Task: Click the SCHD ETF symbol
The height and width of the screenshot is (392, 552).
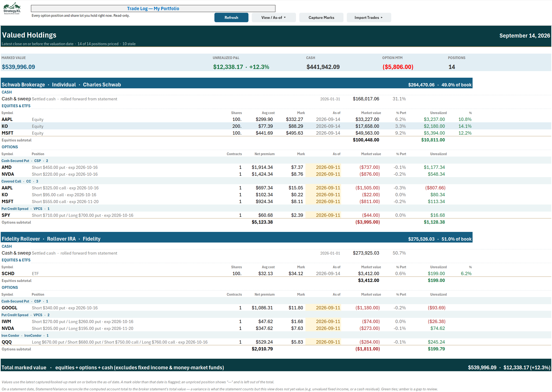Action: point(8,273)
